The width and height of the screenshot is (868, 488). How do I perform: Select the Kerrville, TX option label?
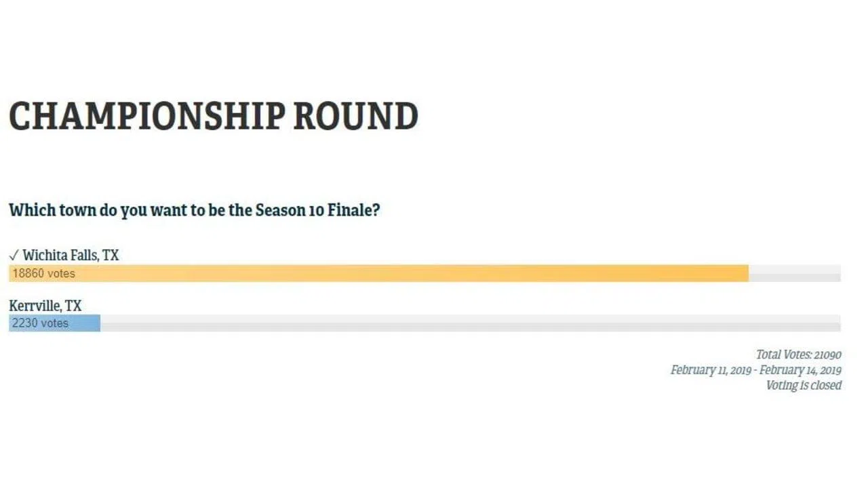pos(45,306)
